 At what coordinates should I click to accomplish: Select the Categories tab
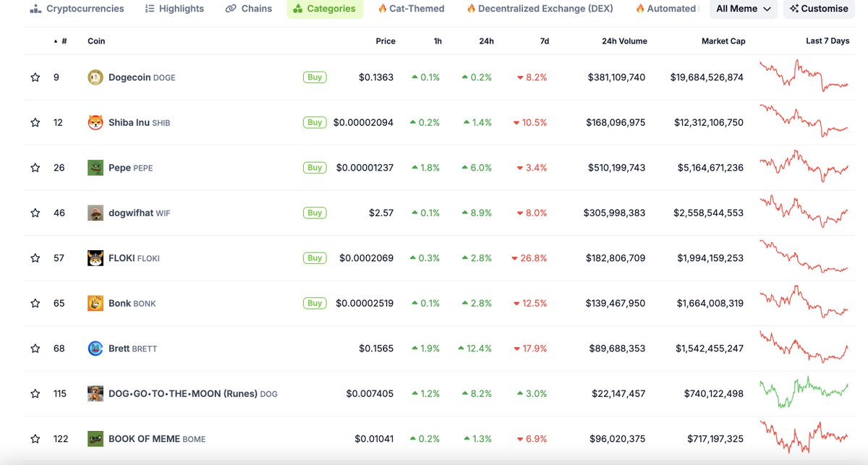tap(325, 9)
